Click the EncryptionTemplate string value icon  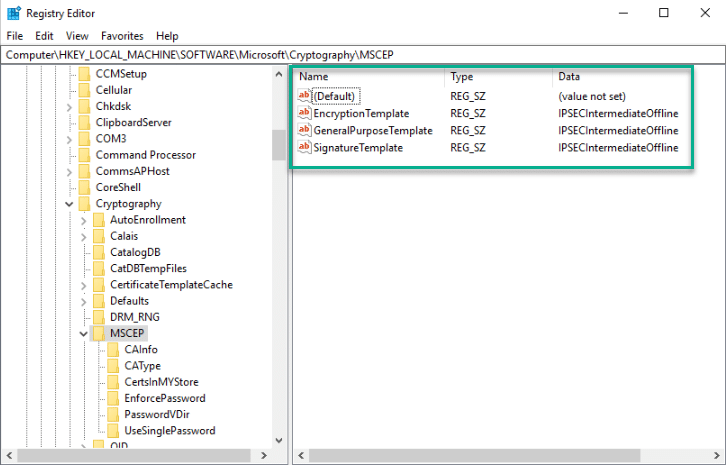pyautogui.click(x=304, y=113)
